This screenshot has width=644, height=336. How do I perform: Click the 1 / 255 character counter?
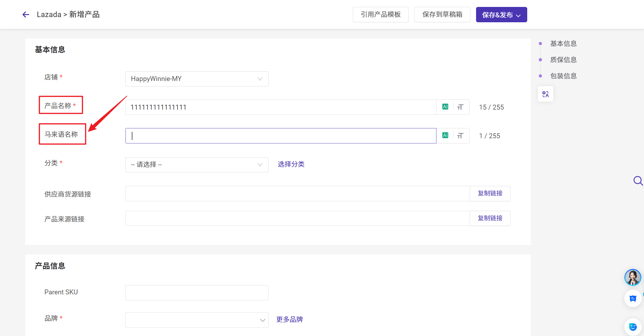(489, 136)
